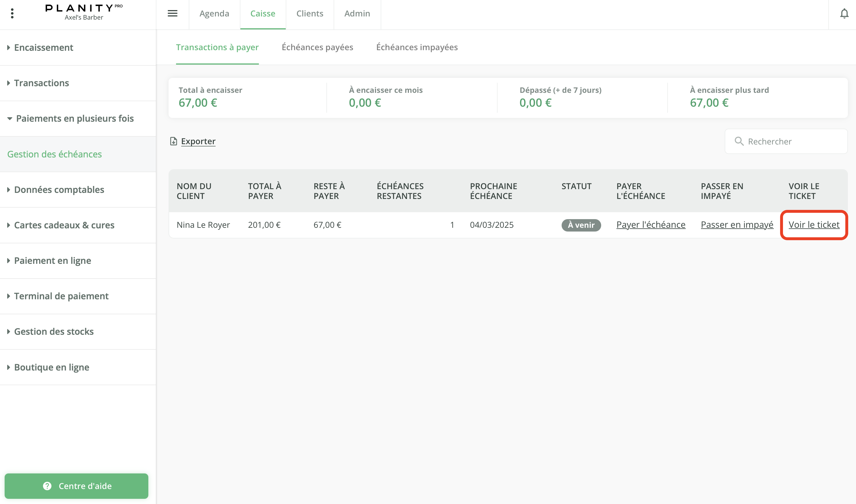Switch to the Échéances impayées tab
This screenshot has width=856, height=504.
[417, 47]
